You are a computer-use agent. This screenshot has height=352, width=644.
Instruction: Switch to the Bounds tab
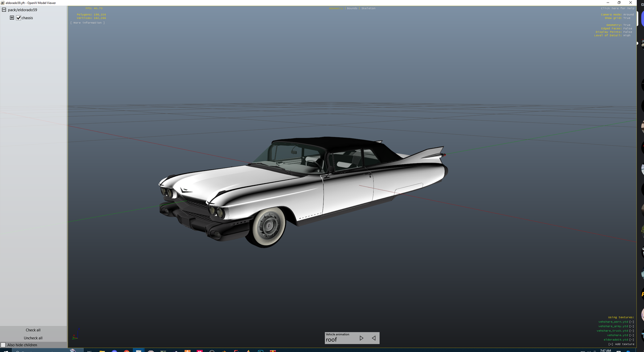(352, 8)
